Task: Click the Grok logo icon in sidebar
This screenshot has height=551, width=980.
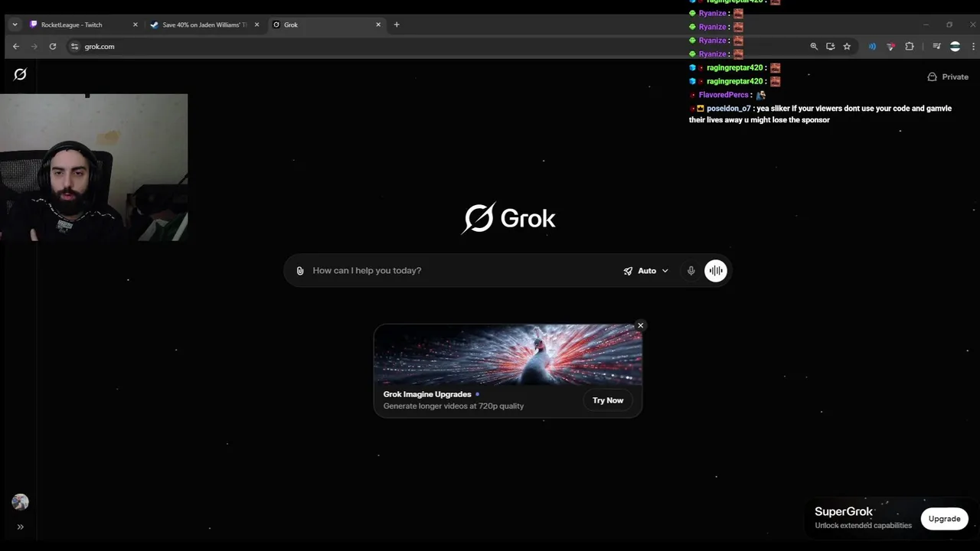Action: pos(20,74)
